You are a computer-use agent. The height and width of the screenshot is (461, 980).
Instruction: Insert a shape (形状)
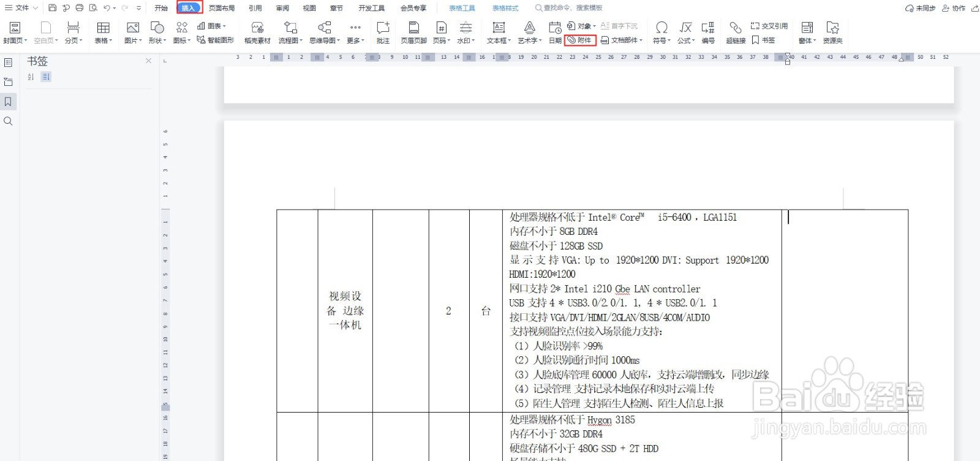click(x=157, y=32)
